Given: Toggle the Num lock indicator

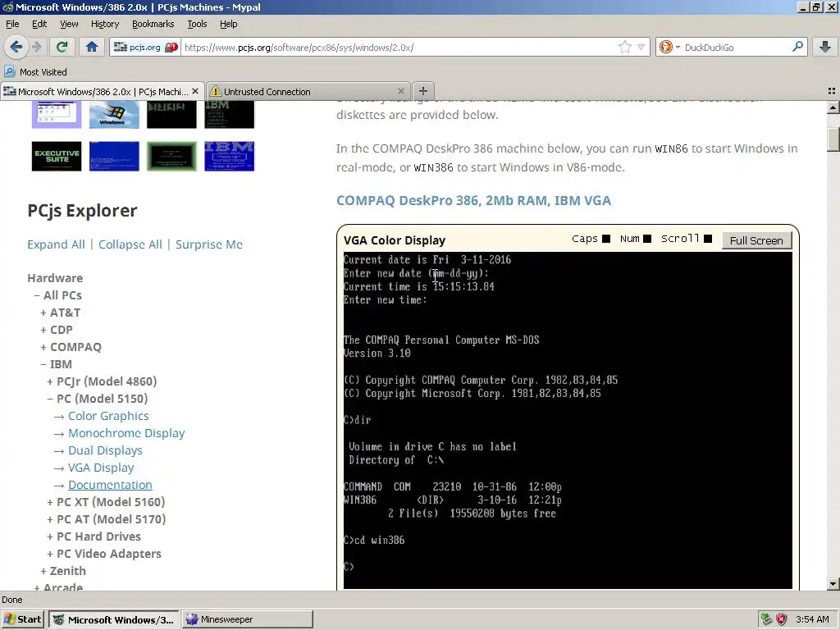Looking at the screenshot, I should pyautogui.click(x=646, y=239).
